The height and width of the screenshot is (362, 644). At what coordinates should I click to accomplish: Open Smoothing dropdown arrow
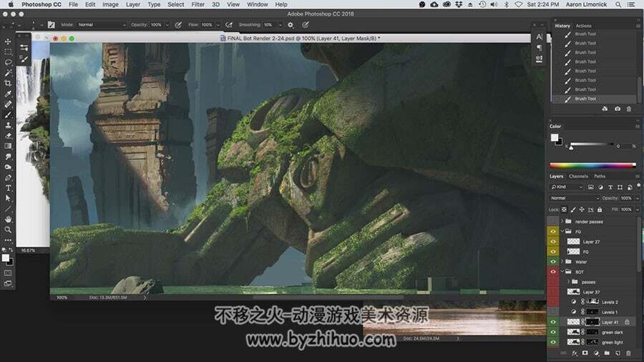tap(280, 25)
